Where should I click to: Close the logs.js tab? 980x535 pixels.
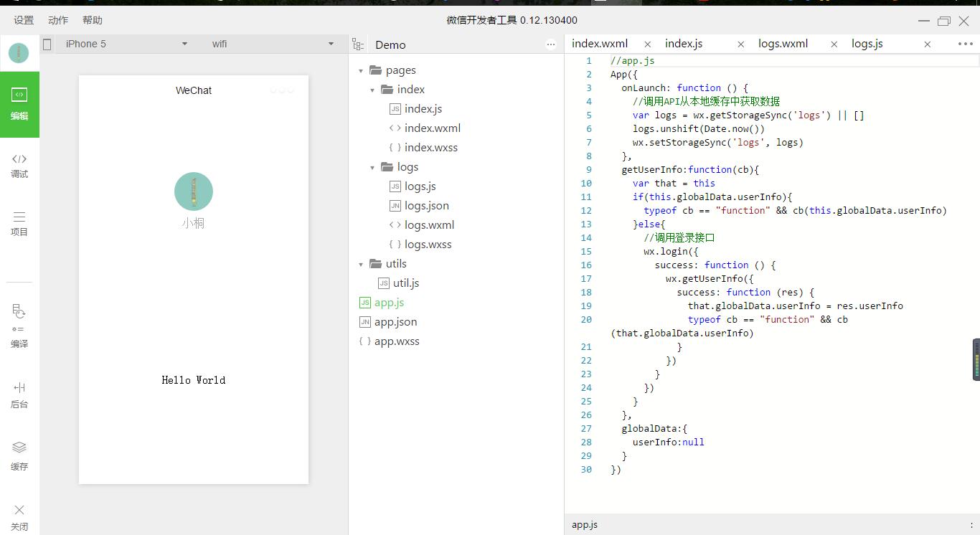point(928,44)
